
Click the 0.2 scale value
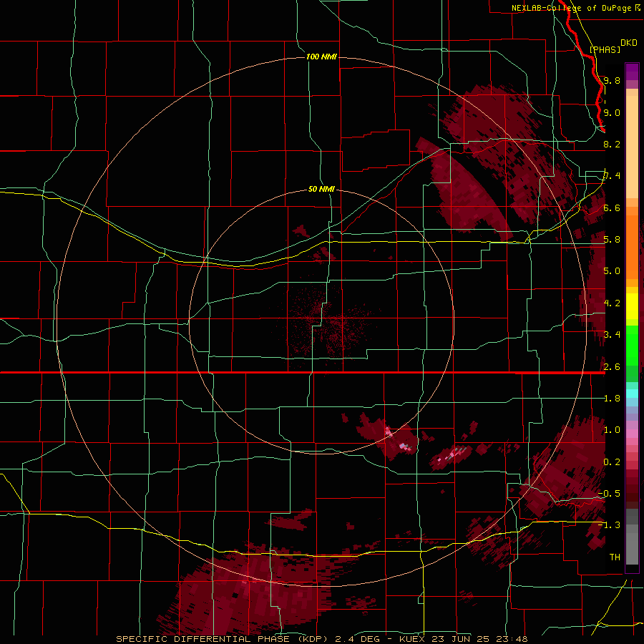click(x=612, y=462)
